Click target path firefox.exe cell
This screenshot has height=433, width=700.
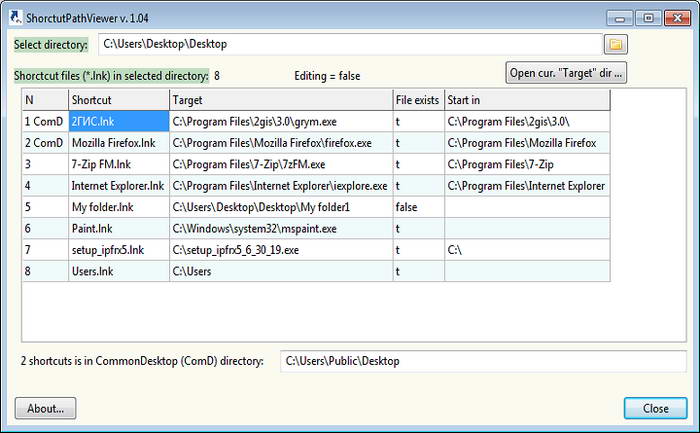pos(281,143)
